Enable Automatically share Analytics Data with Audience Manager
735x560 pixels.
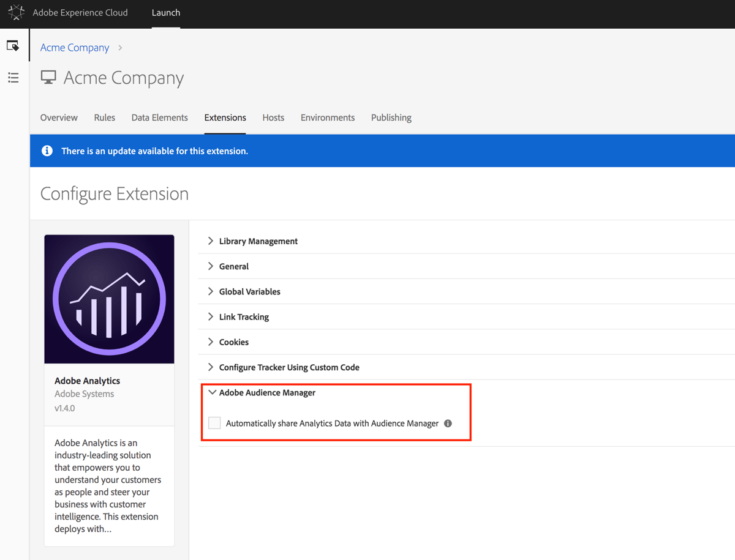[214, 423]
